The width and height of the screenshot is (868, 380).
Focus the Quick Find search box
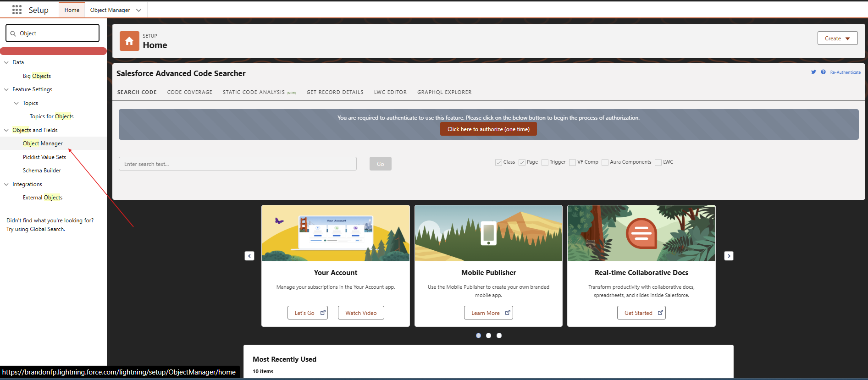52,33
